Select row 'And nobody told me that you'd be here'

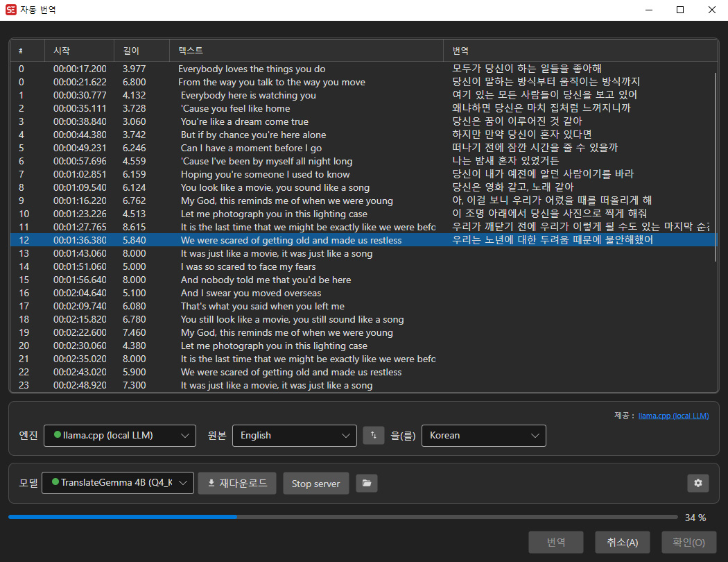362,280
